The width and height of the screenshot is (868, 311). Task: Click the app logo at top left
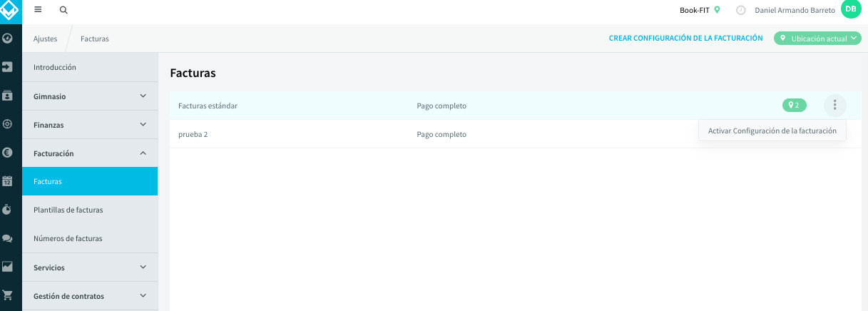10,10
